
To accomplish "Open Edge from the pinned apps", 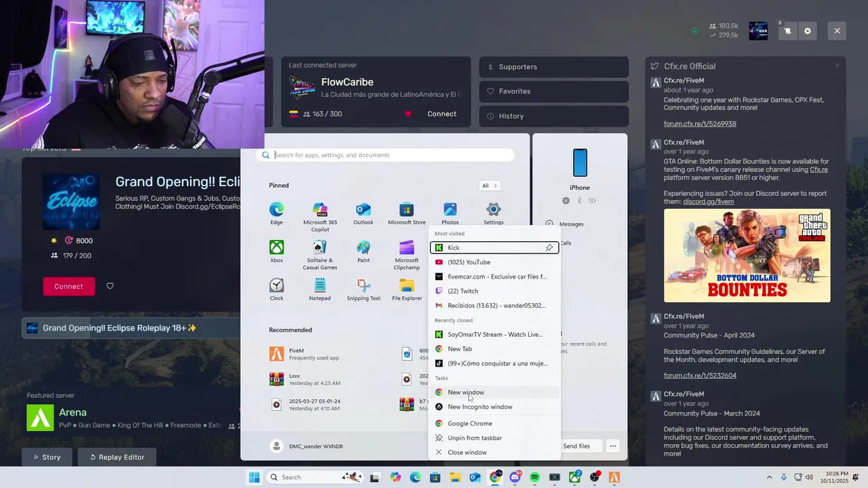I will 277,213.
